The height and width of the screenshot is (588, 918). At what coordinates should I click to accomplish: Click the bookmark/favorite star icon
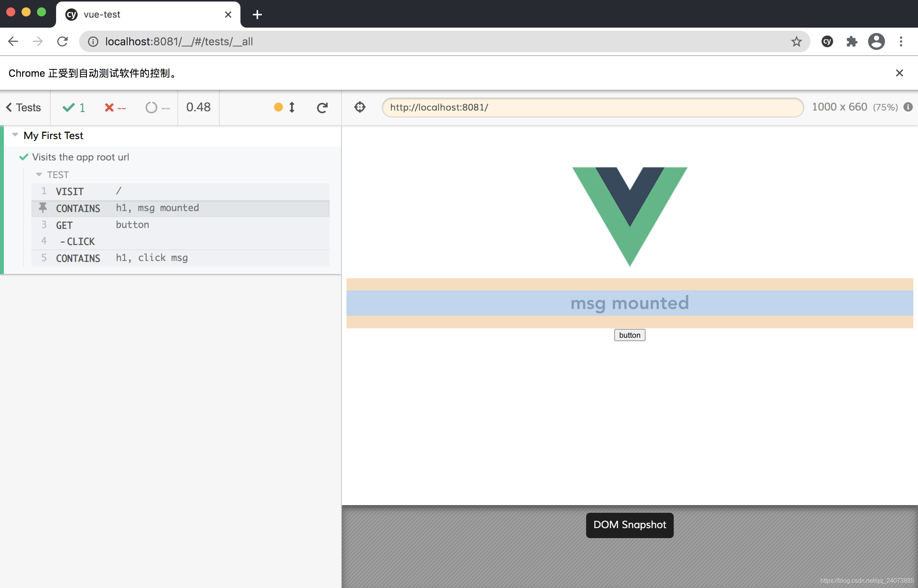click(x=797, y=41)
